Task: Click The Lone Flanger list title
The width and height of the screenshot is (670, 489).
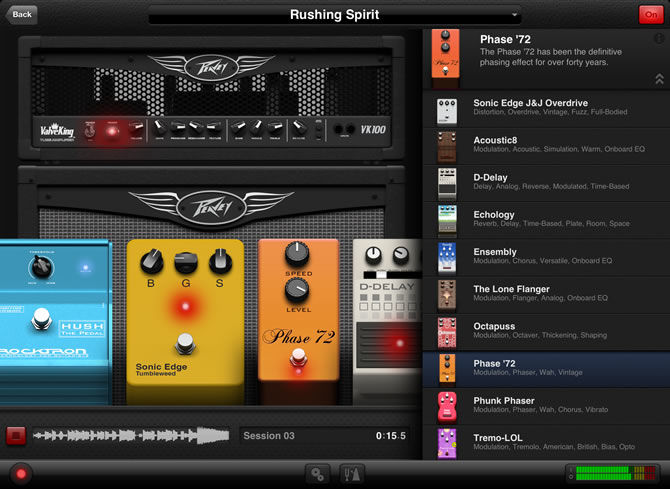Action: click(511, 289)
